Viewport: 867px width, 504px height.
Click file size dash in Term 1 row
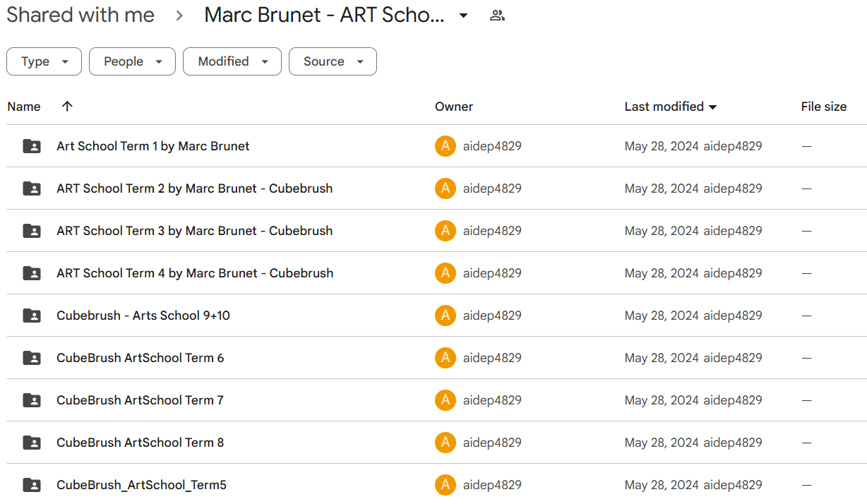(806, 146)
